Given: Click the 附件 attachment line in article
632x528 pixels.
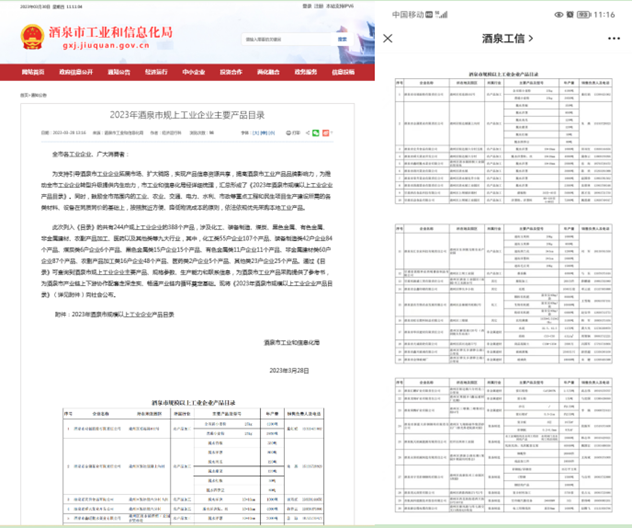Looking at the screenshot, I should point(114,314).
